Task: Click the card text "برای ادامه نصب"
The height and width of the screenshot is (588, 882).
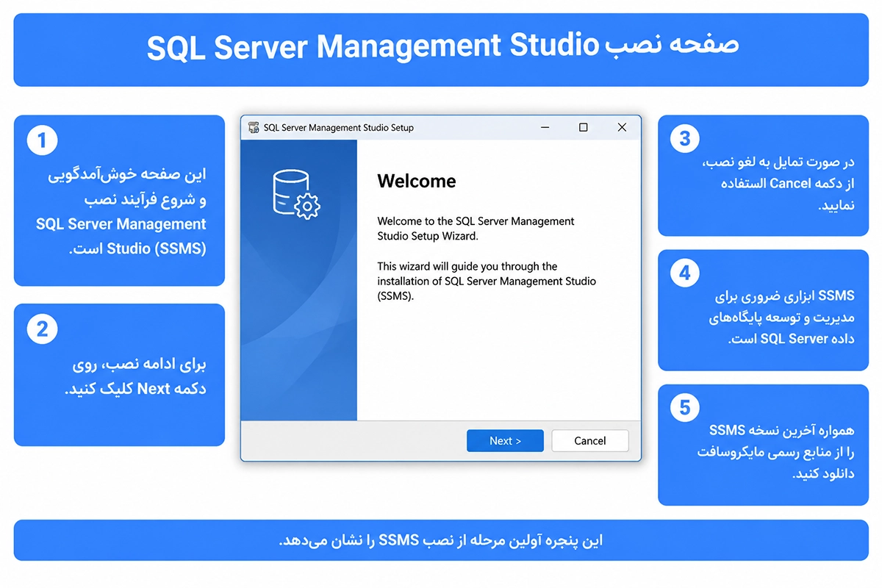Action: coord(136,376)
